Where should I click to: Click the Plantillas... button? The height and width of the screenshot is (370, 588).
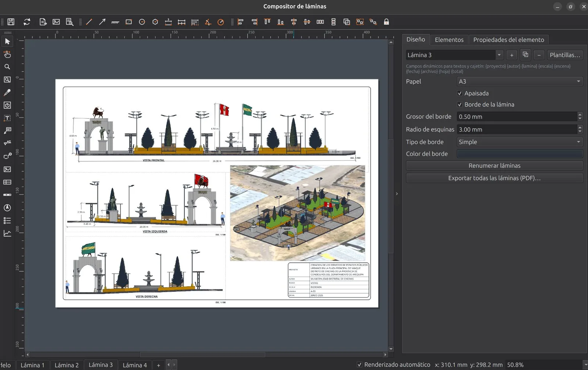click(565, 55)
